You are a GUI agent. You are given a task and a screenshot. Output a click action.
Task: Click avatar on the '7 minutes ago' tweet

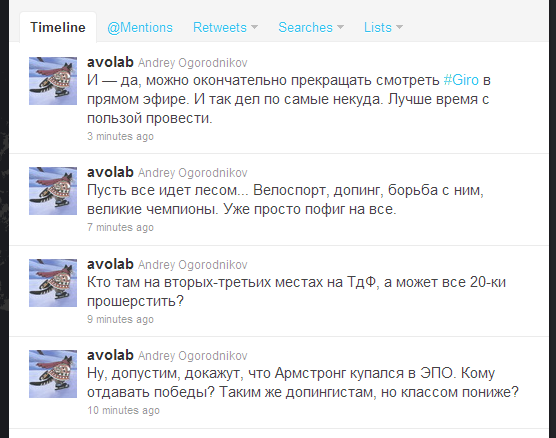(x=53, y=191)
